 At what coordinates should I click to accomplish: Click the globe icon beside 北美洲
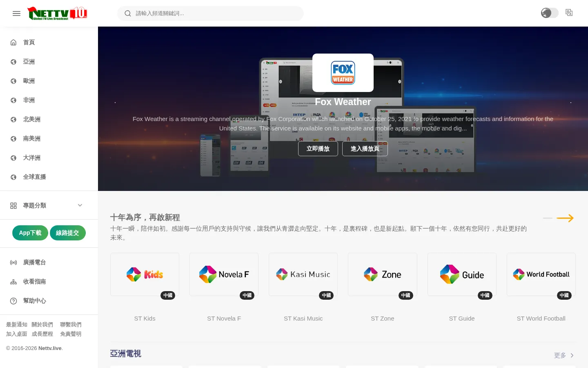(13, 119)
